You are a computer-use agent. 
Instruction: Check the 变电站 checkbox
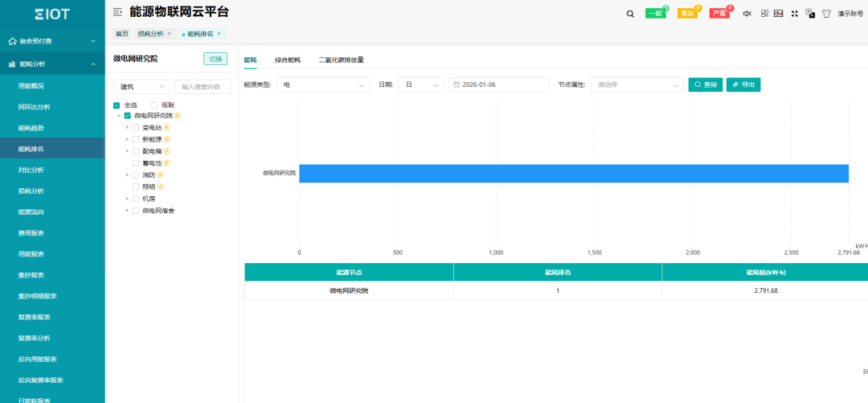pos(136,128)
